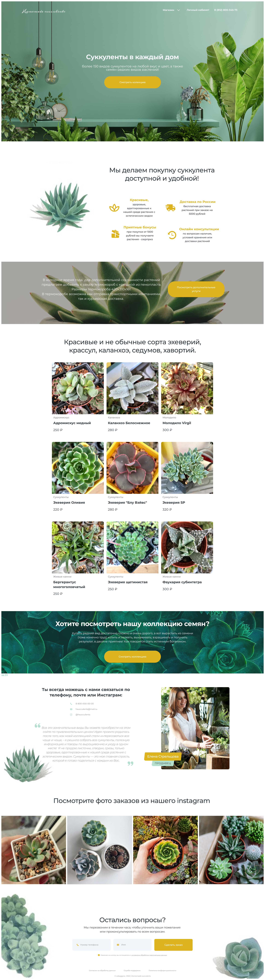This screenshot has width=265, height=980.
Task: Focus the Номер телефона input field
Action: pos(91,945)
